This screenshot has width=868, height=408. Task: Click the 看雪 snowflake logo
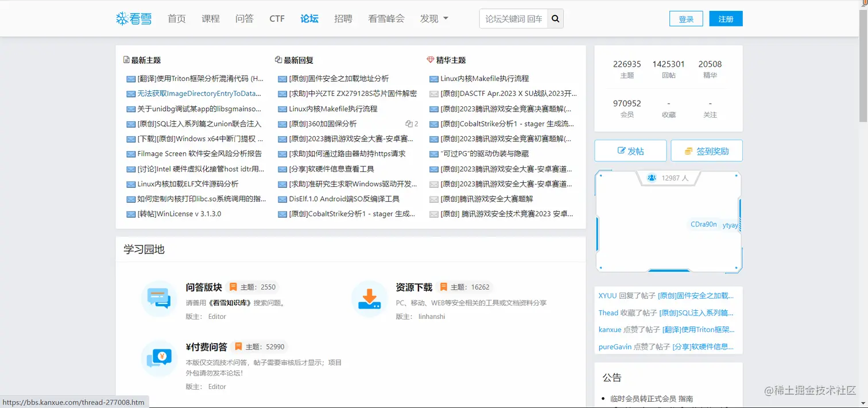tap(134, 18)
